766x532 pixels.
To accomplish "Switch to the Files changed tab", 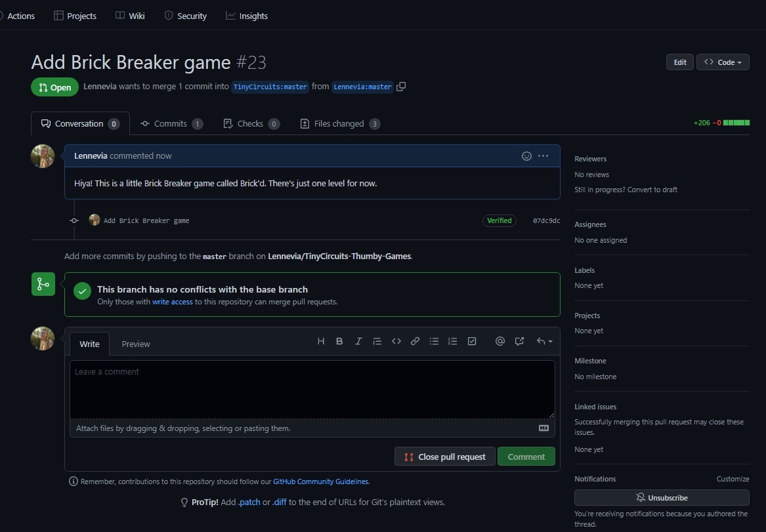I will [x=339, y=123].
